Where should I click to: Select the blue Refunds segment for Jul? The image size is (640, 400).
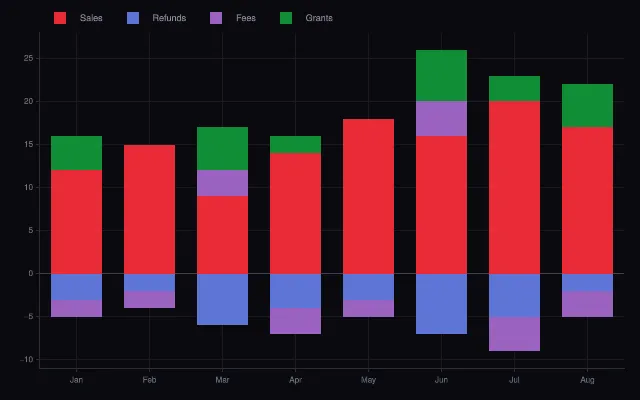pyautogui.click(x=514, y=295)
